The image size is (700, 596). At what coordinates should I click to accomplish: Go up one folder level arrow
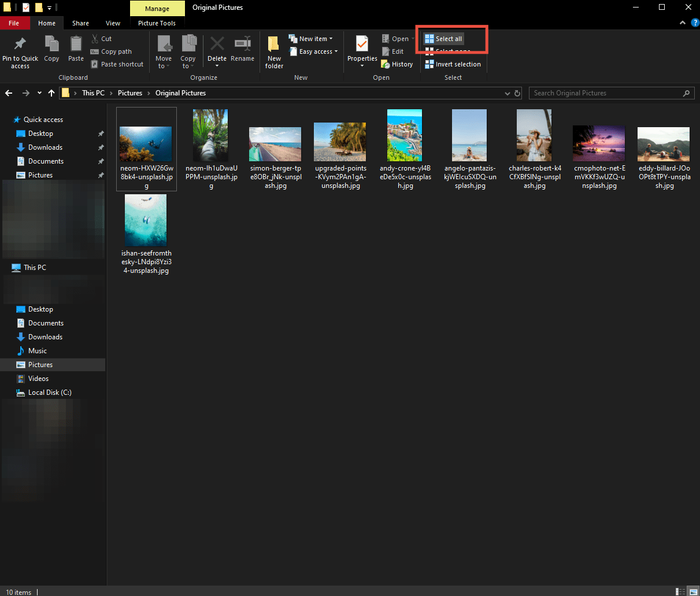point(51,93)
